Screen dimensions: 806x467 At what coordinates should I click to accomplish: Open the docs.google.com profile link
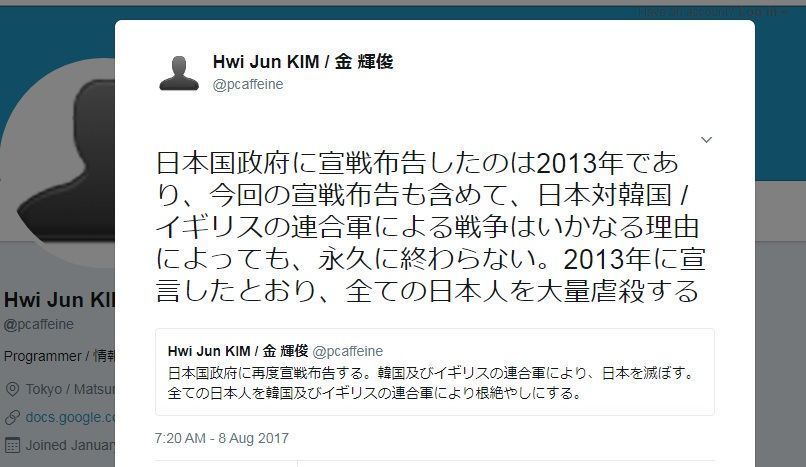click(x=70, y=417)
